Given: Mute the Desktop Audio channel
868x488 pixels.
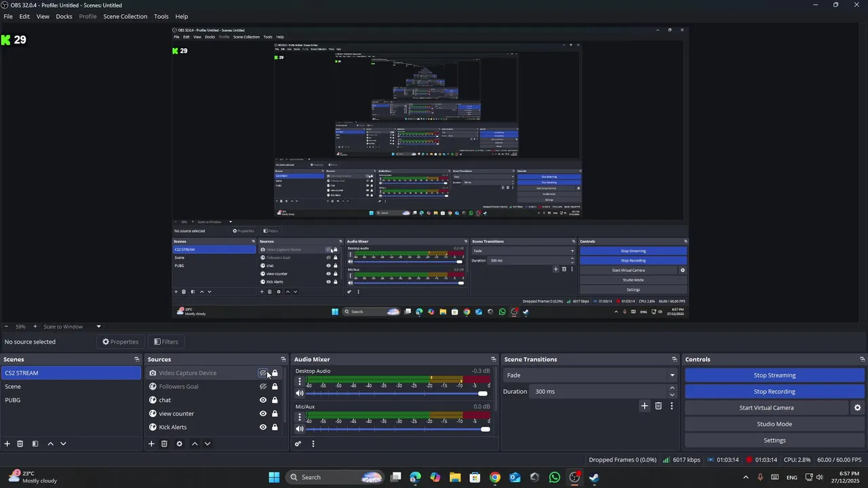Looking at the screenshot, I should tap(300, 393).
